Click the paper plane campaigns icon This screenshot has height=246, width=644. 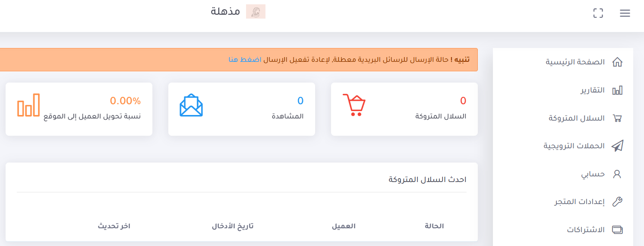pyautogui.click(x=617, y=146)
